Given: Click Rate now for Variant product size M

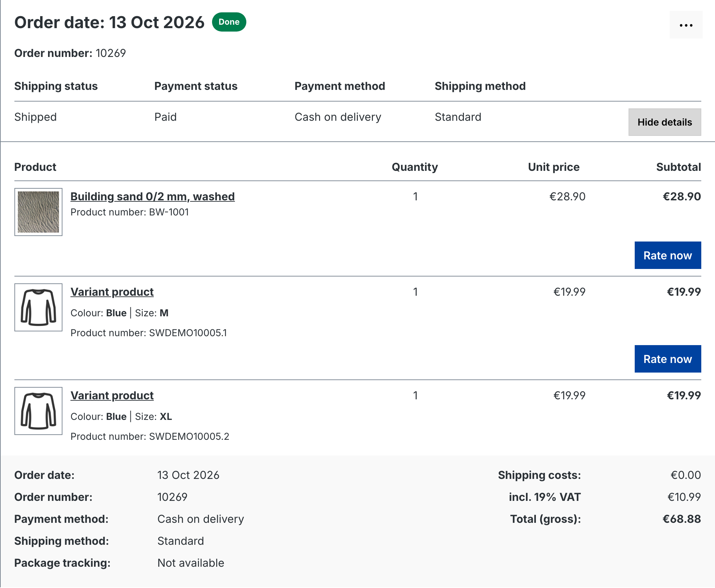Looking at the screenshot, I should click(668, 359).
